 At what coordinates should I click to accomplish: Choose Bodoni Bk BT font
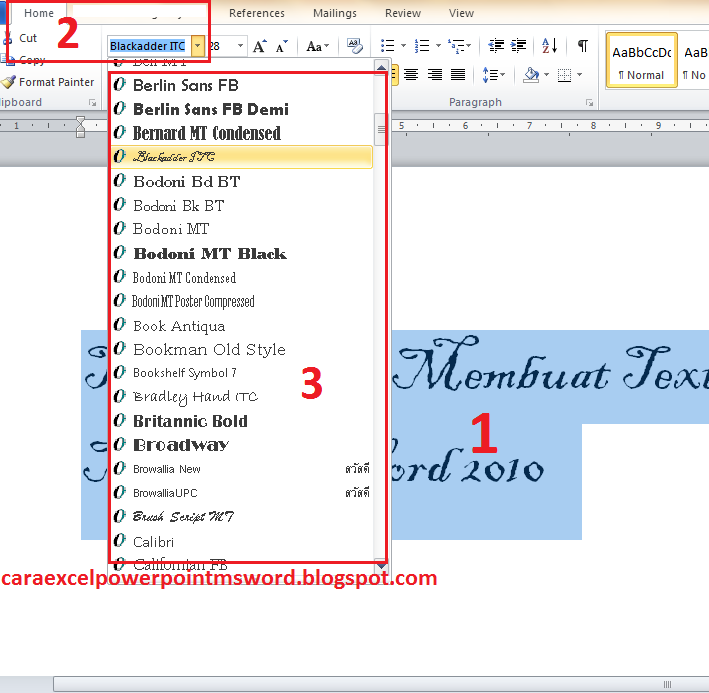[x=242, y=205]
